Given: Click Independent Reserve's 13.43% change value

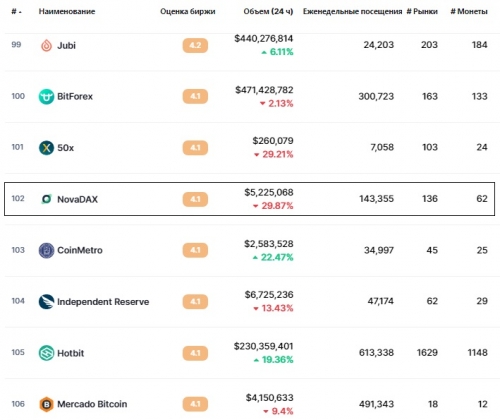Looking at the screenshot, I should (x=277, y=308).
